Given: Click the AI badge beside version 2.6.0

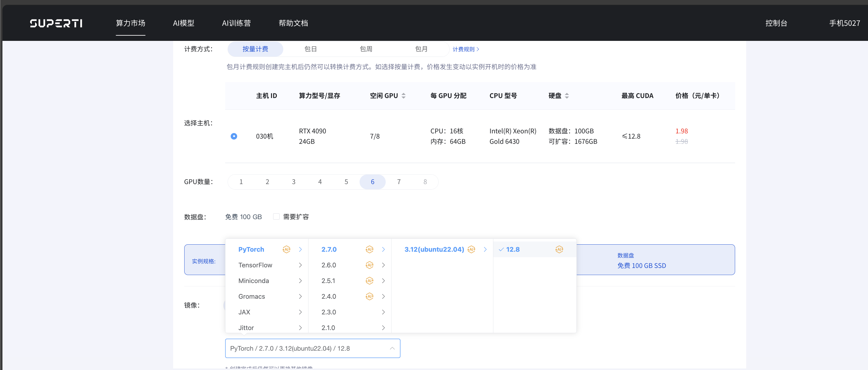Looking at the screenshot, I should pyautogui.click(x=369, y=265).
